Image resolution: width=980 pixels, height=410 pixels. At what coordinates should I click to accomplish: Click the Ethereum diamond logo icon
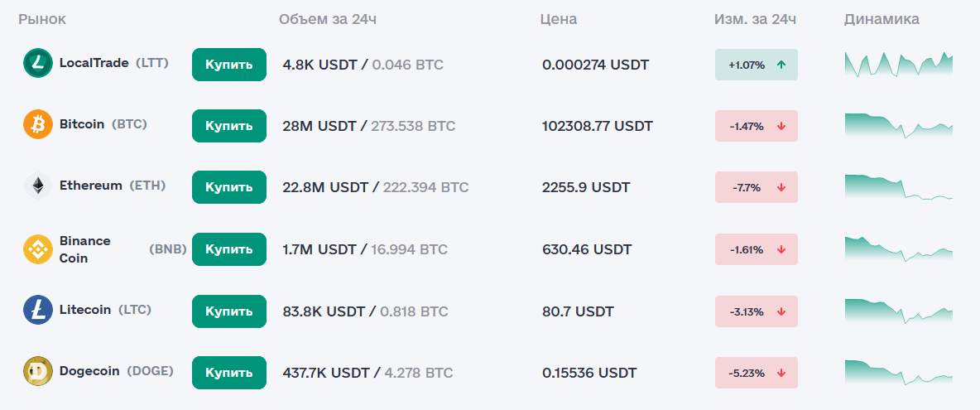pos(38,186)
